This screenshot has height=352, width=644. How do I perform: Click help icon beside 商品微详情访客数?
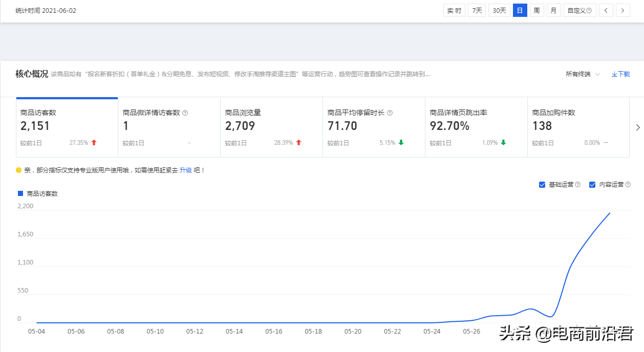point(185,113)
